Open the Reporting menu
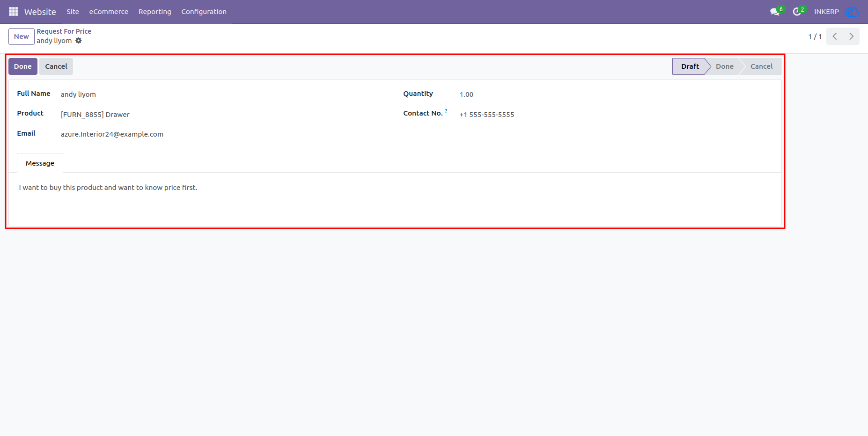The width and height of the screenshot is (868, 436). tap(155, 12)
